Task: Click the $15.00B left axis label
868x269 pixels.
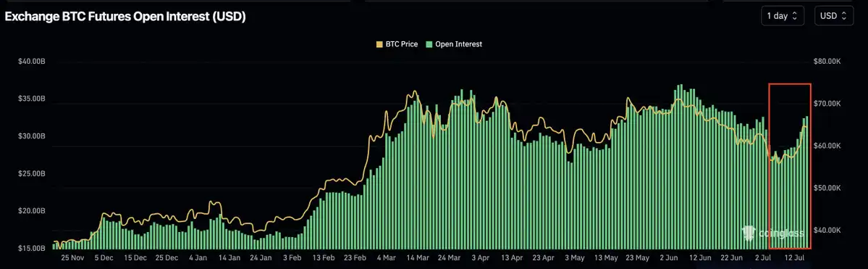Action: click(x=31, y=249)
